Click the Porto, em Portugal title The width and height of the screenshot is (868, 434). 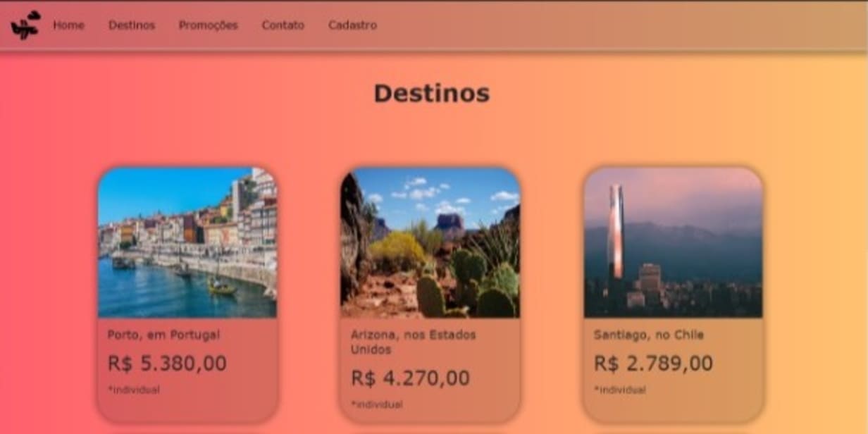coord(163,335)
